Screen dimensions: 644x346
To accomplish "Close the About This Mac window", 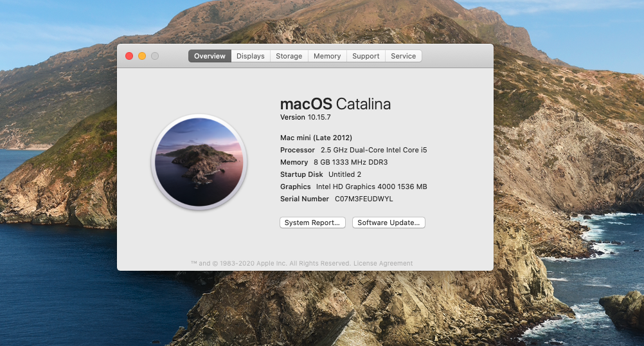I will pyautogui.click(x=129, y=56).
